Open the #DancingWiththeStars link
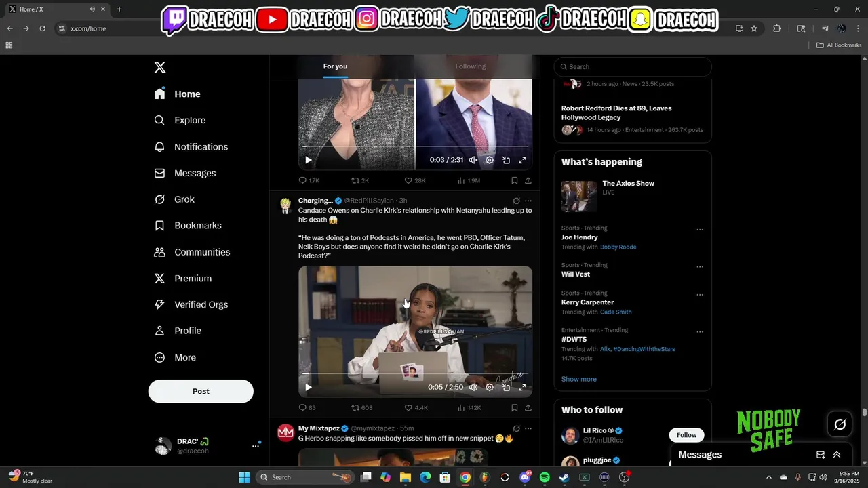The image size is (868, 488). tap(644, 349)
